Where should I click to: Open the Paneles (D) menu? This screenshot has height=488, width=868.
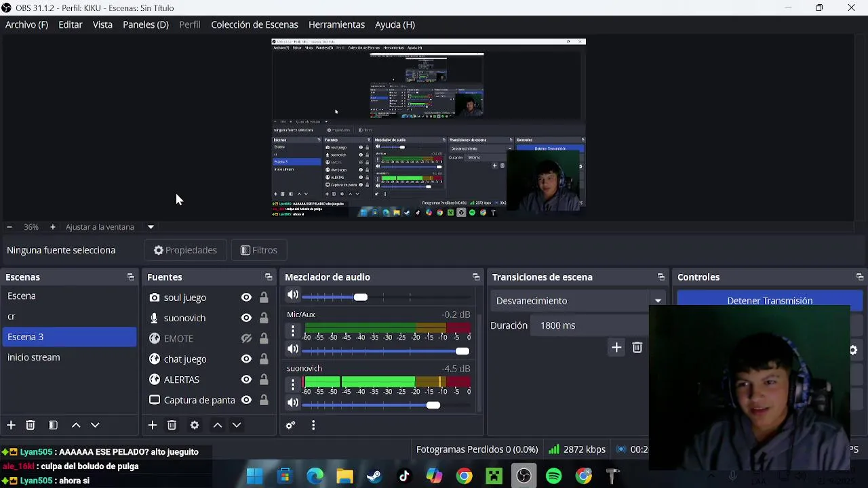pyautogui.click(x=146, y=24)
